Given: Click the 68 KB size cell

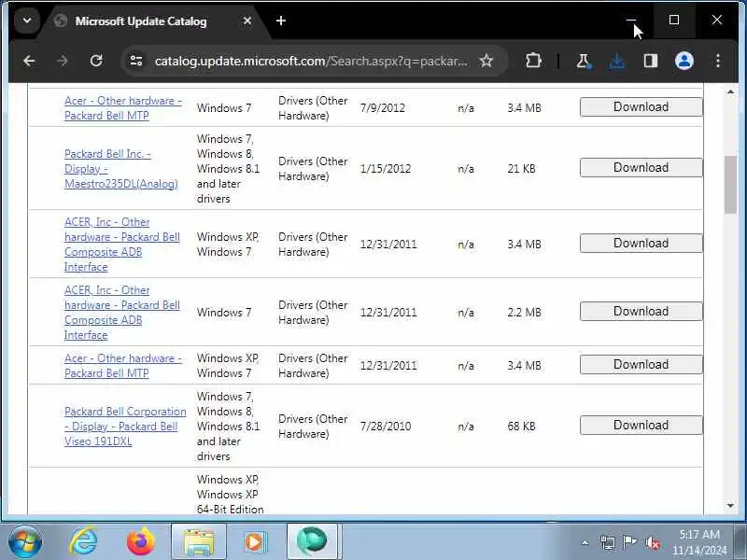Looking at the screenshot, I should pyautogui.click(x=521, y=427).
